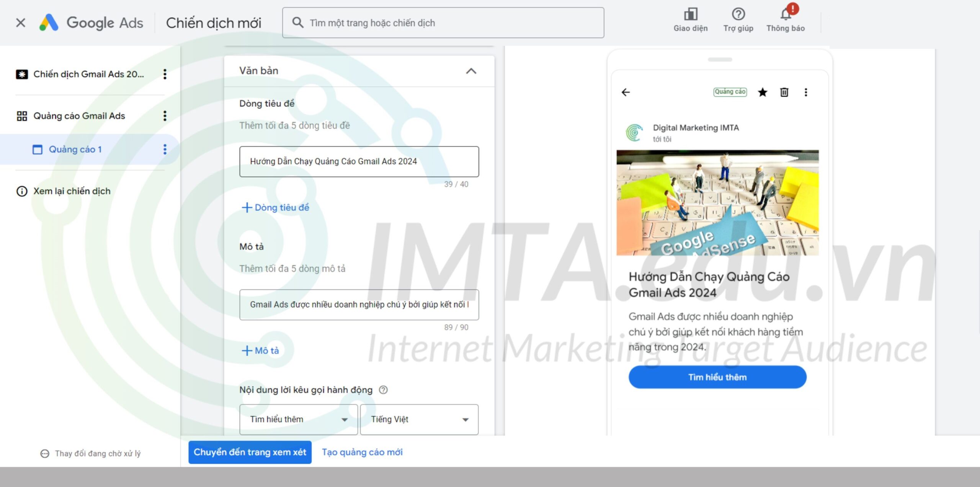
Task: Select Chiến dịch Gmail Ads 20... in sidebar
Action: pos(89,74)
